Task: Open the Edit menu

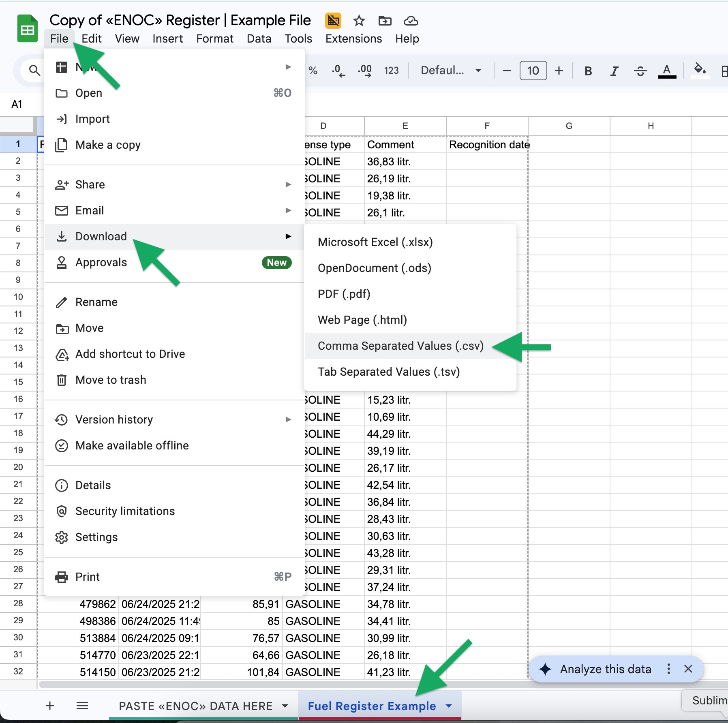Action: (x=91, y=39)
